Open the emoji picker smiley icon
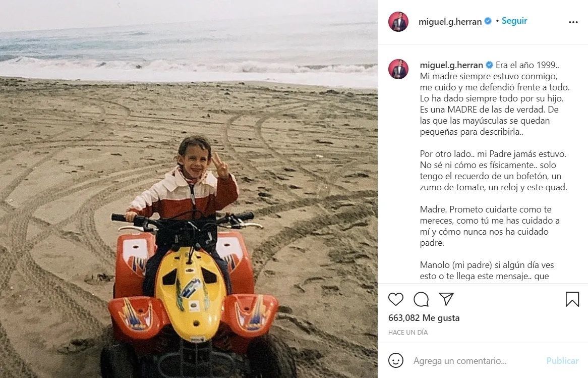588x378 pixels. click(396, 360)
